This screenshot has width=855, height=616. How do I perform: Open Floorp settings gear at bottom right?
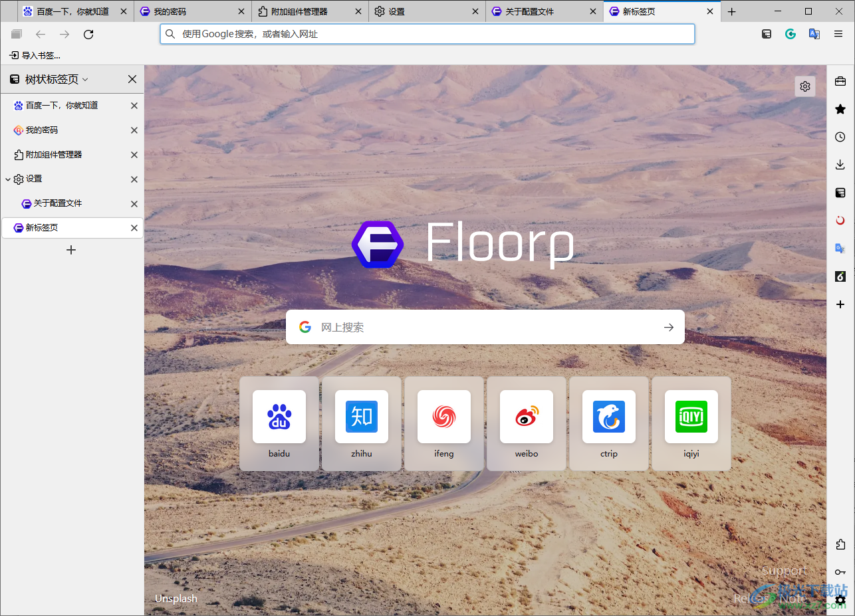tap(840, 600)
